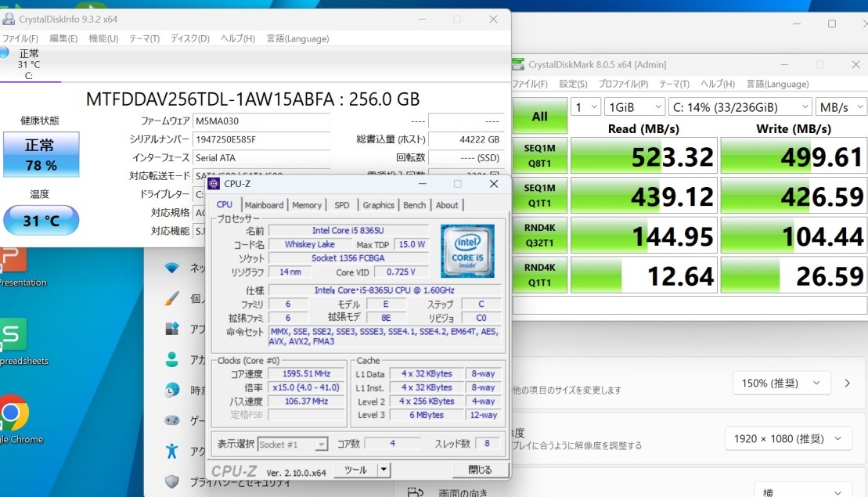
Task: Click the 閉じる button in CPU-Z
Action: tap(480, 470)
